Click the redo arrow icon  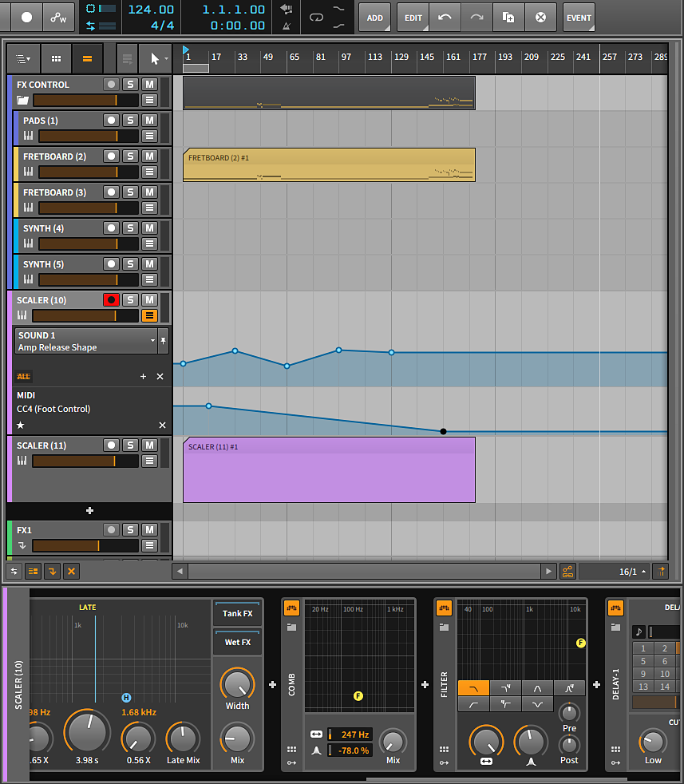(x=476, y=18)
